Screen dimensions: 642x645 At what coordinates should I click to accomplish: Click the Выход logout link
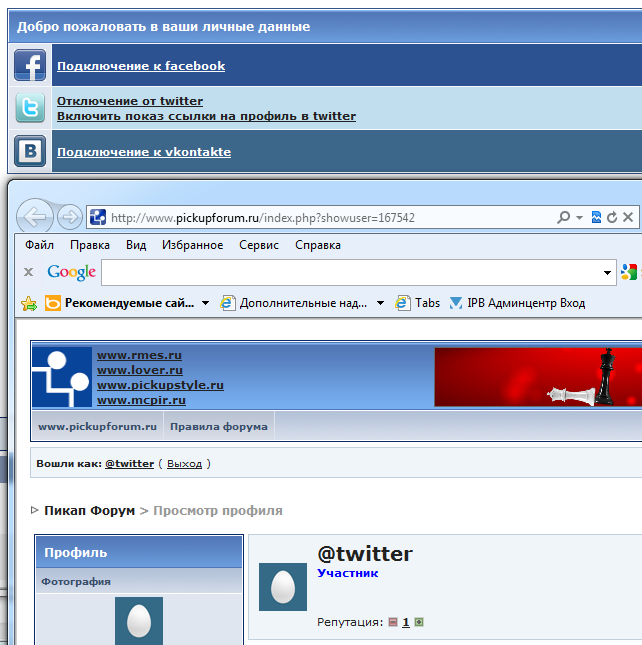184,464
